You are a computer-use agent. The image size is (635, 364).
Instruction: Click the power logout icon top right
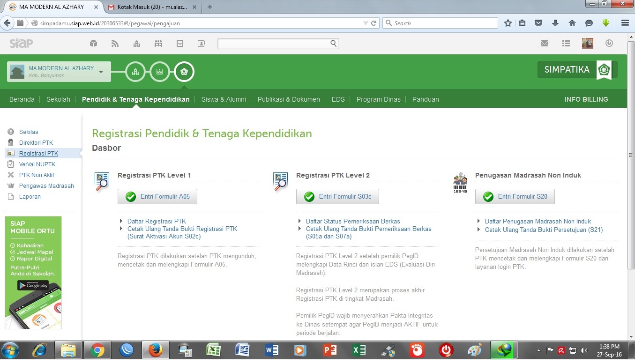coord(609,43)
